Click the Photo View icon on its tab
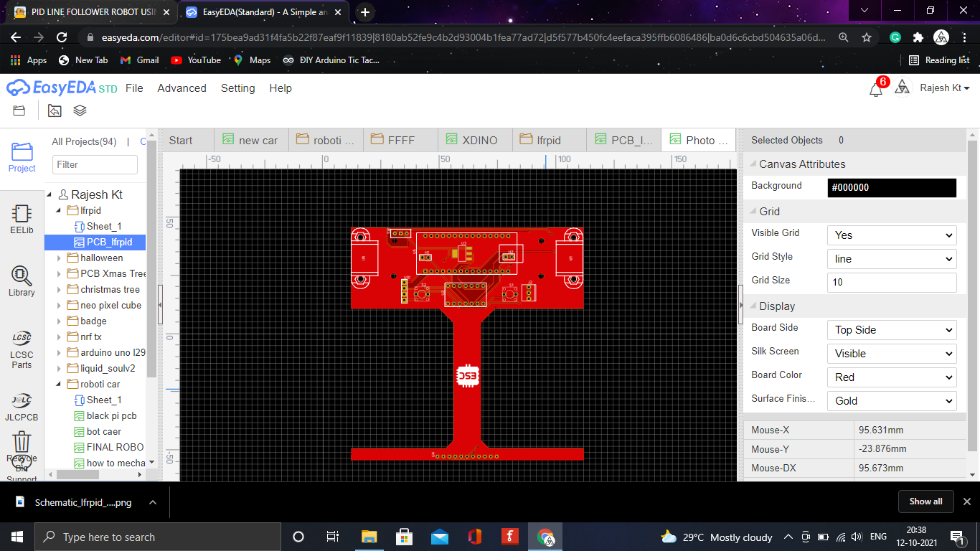Screen dimensions: 980x551 click(x=675, y=140)
